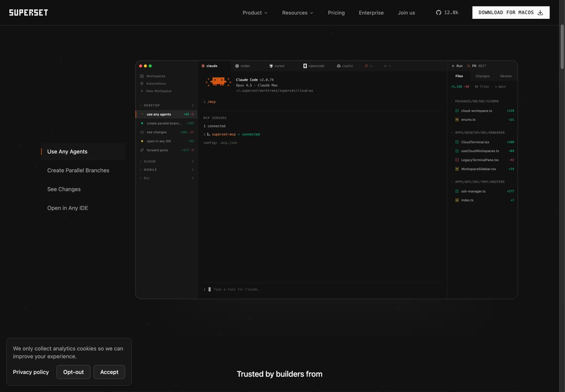Click the Automations icon in sidebar

[142, 84]
